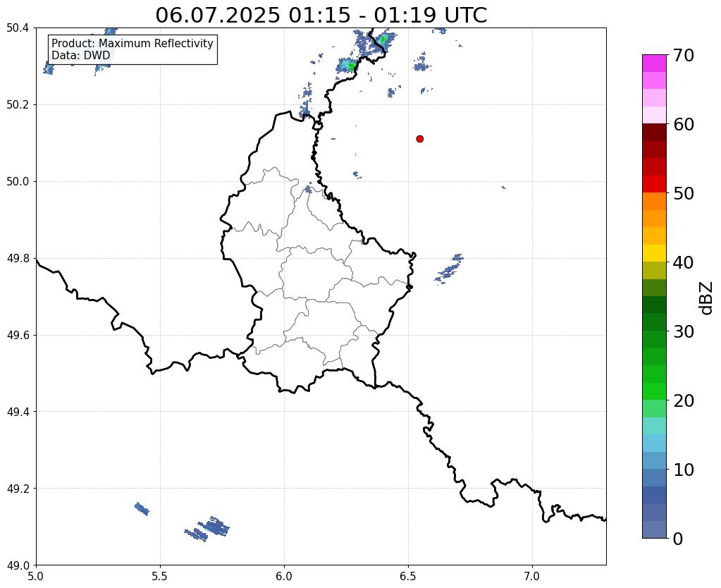721x588 pixels.
Task: Pick the bright green swatch just above 20 dBZ
Action: click(654, 391)
